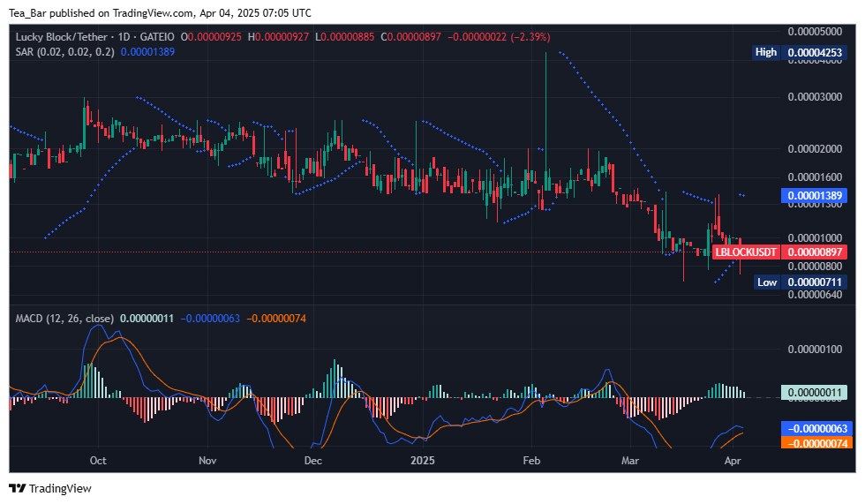Click the Mar label on time axis

630,461
